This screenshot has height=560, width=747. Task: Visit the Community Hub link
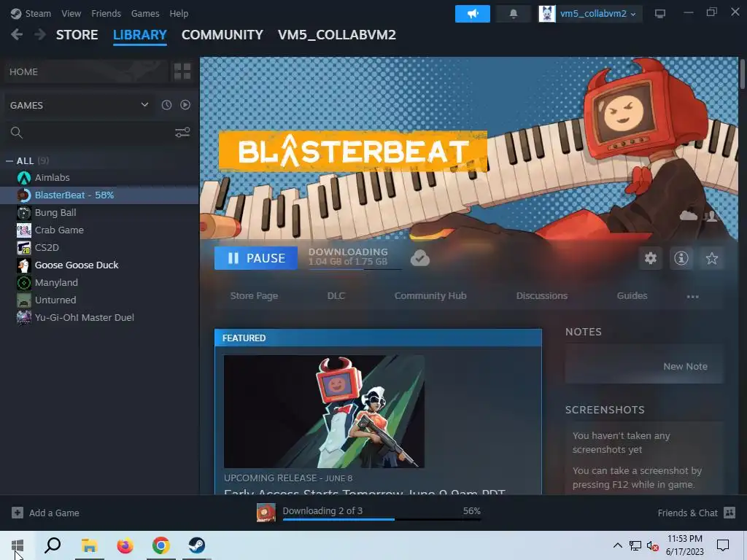pos(430,296)
